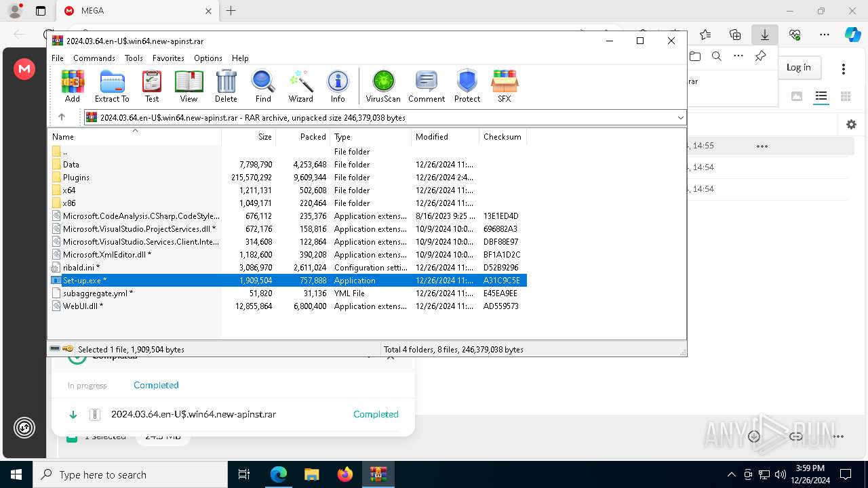868x488 pixels.
Task: Sort by the Type column header
Action: click(371, 136)
